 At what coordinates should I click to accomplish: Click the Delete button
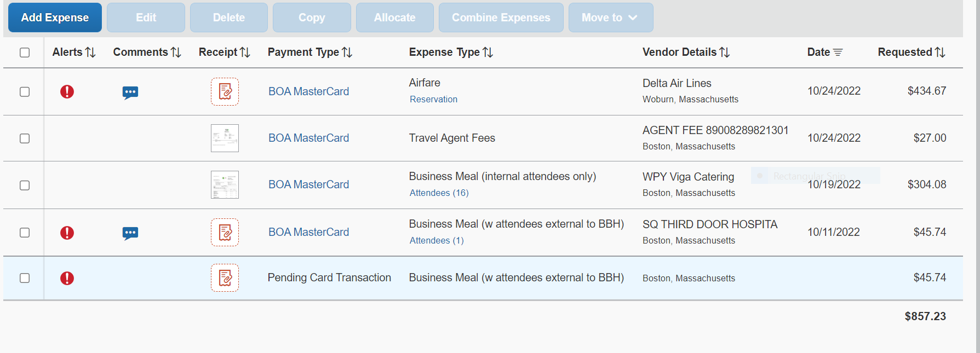[229, 18]
